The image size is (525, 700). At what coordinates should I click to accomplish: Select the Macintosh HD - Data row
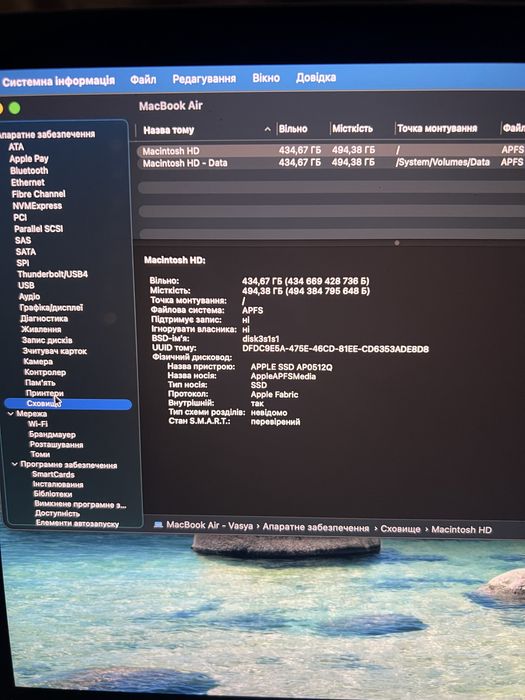coord(330,163)
